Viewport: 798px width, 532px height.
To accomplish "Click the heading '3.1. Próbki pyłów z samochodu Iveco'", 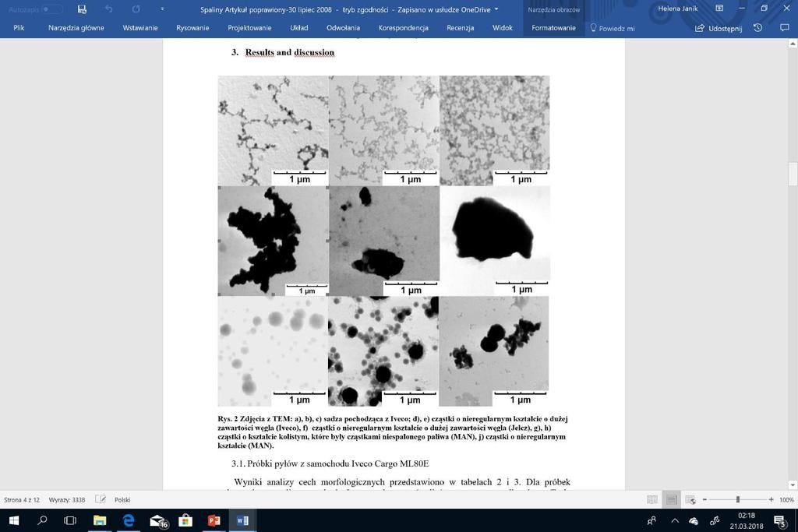I will tap(330, 464).
